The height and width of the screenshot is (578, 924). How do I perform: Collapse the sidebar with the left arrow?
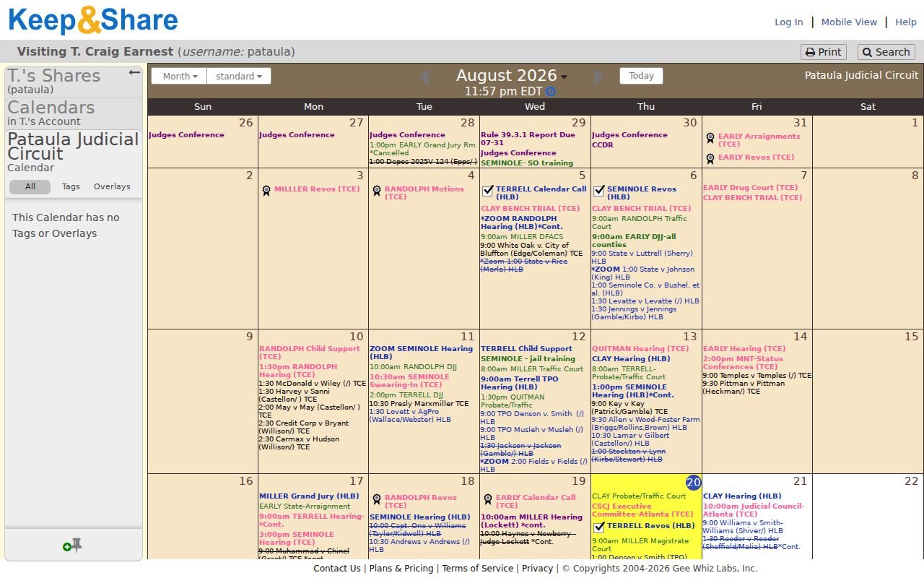[x=134, y=72]
